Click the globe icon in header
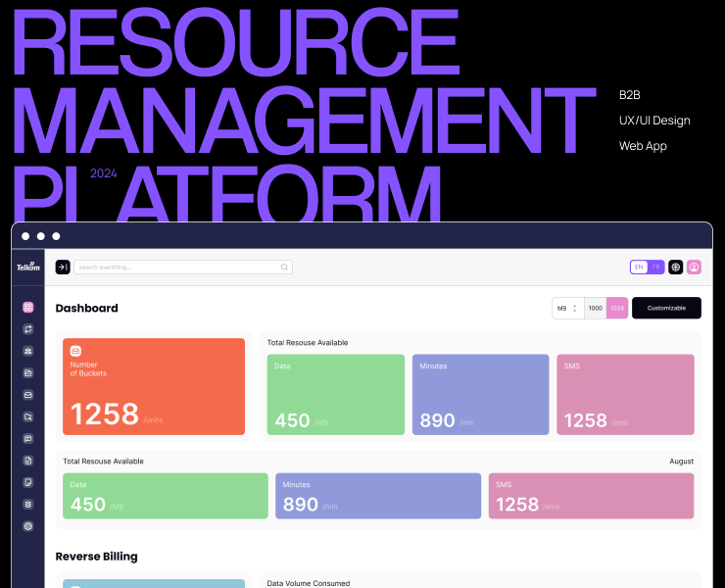Image resolution: width=725 pixels, height=588 pixels. pyautogui.click(x=676, y=267)
